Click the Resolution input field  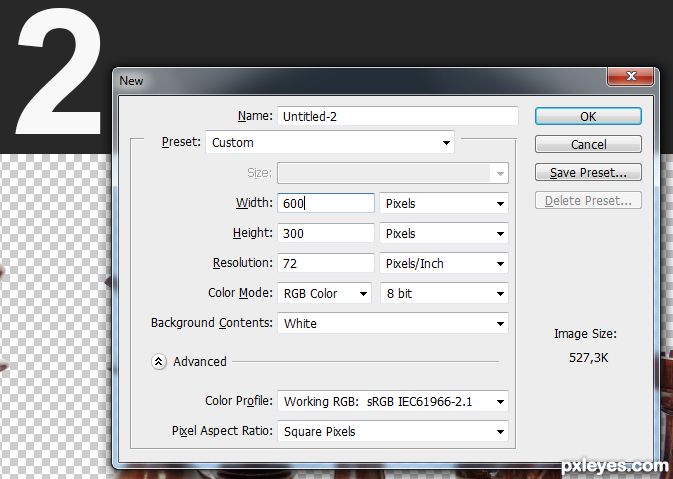326,263
